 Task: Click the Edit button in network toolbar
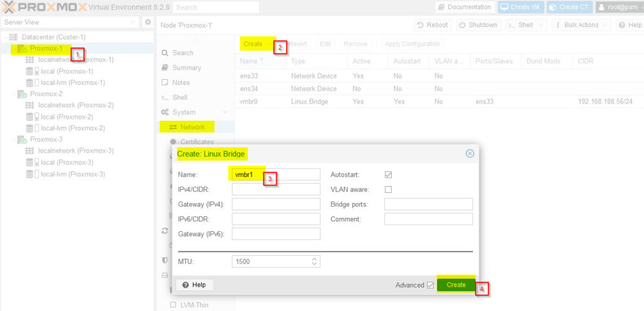pos(325,44)
